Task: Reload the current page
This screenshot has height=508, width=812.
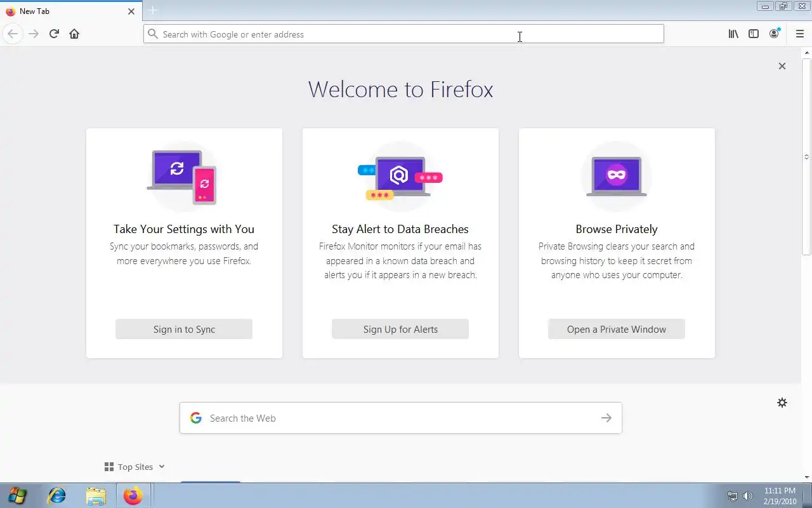Action: pyautogui.click(x=54, y=34)
